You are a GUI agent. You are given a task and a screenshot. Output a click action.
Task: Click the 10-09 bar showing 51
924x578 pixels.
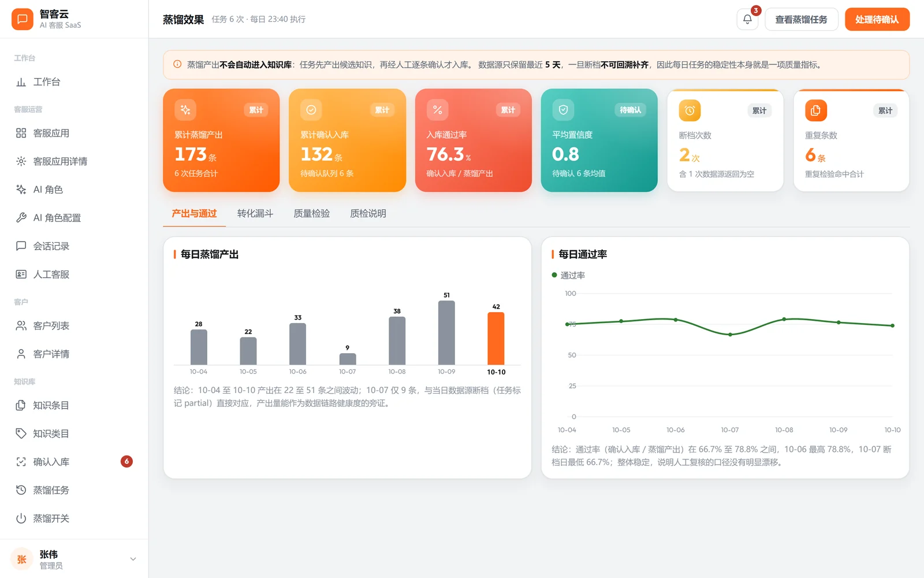coord(446,333)
